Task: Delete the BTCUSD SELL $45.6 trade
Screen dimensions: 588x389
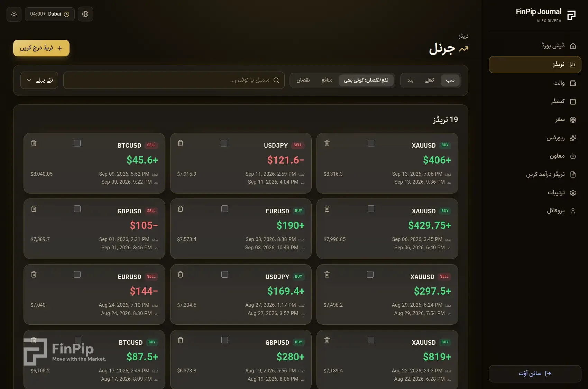Action: click(x=34, y=143)
